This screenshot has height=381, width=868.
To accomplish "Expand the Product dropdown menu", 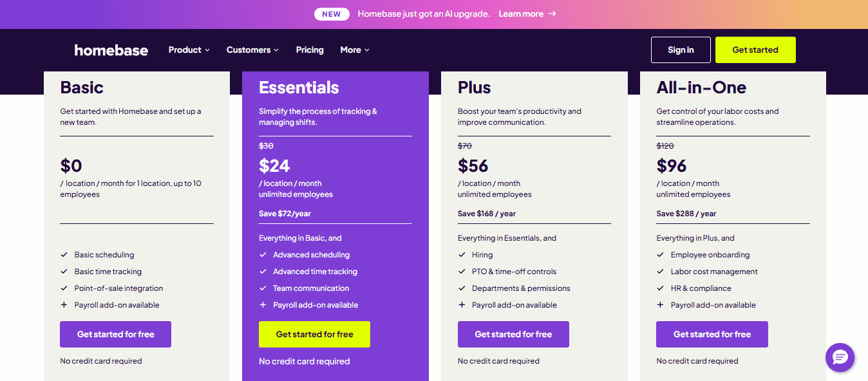I will [189, 50].
